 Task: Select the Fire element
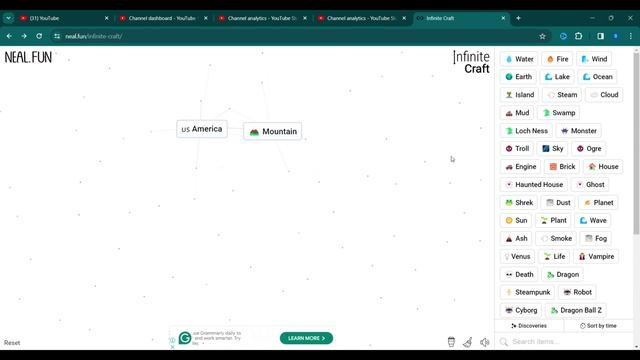(558, 59)
